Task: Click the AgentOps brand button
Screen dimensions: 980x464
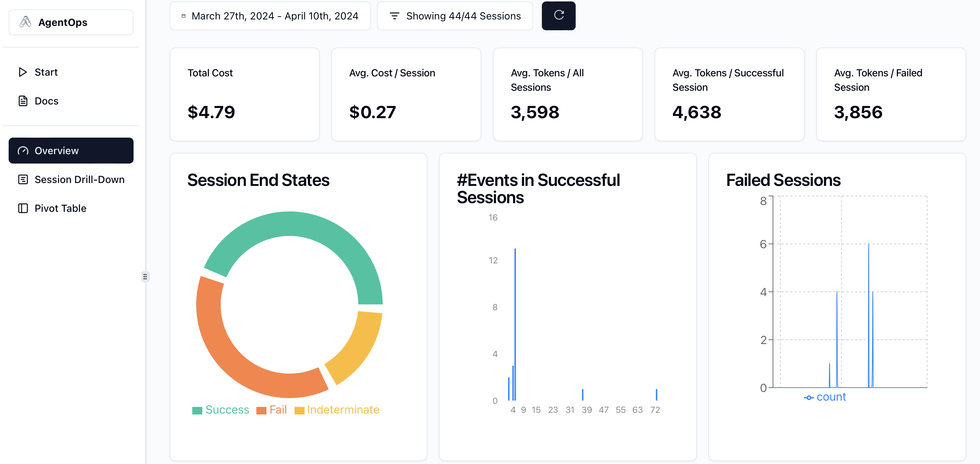Action: [71, 22]
